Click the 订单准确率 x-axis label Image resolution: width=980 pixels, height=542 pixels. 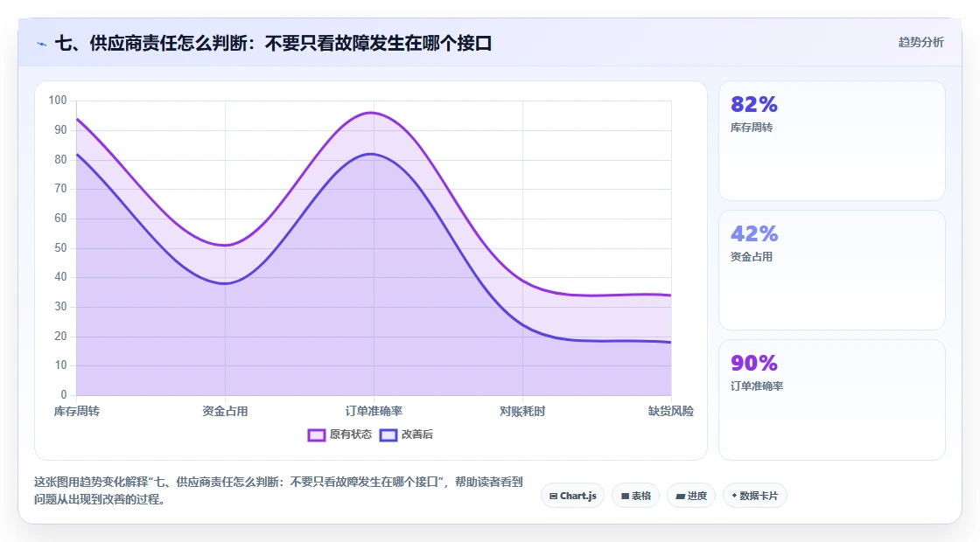coord(374,412)
